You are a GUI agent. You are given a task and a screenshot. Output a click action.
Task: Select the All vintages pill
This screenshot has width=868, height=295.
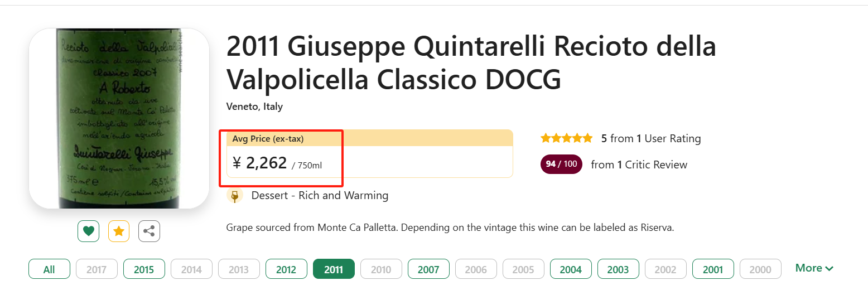point(49,269)
